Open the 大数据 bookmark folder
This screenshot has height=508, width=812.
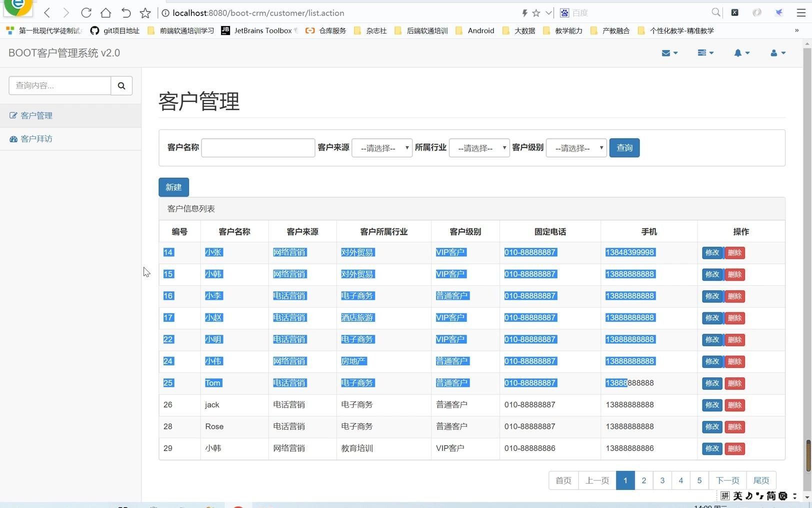coord(518,31)
